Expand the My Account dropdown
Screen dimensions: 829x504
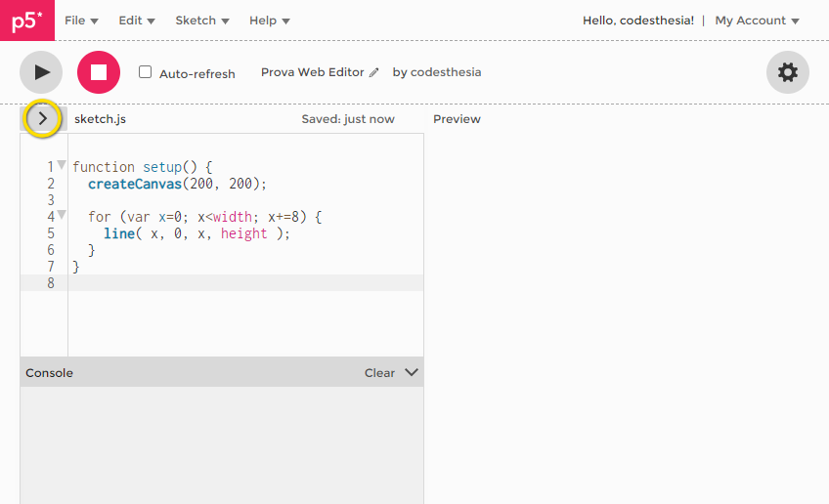tap(757, 21)
